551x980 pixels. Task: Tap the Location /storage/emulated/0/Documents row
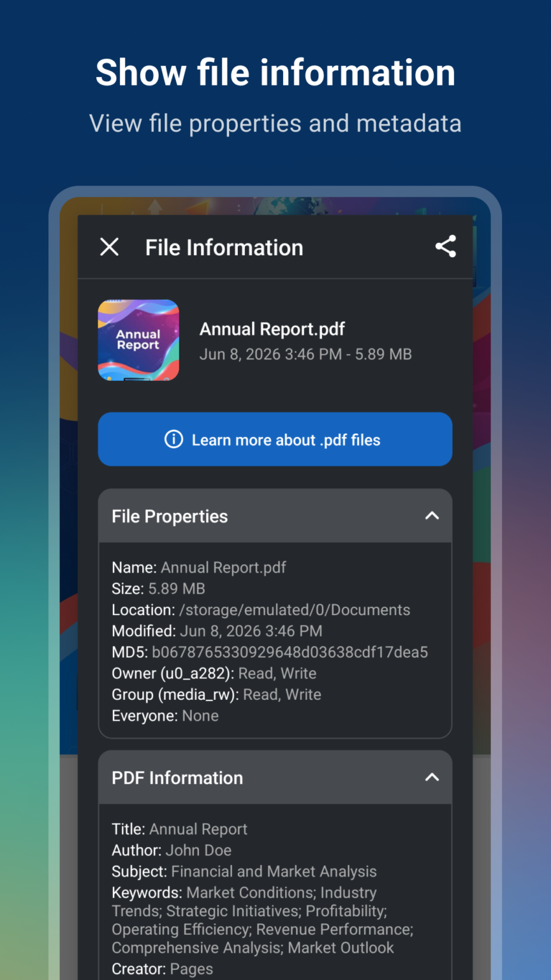click(261, 610)
